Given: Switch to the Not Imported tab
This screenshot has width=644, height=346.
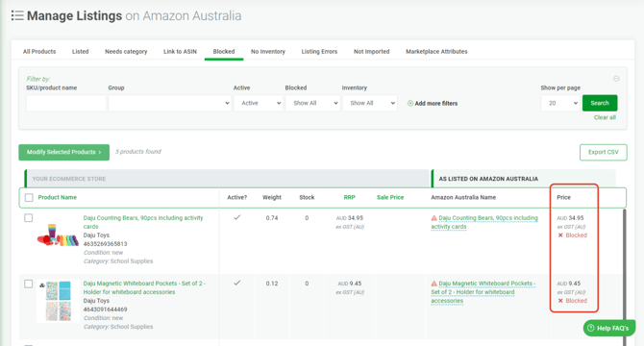Looking at the screenshot, I should [x=371, y=51].
